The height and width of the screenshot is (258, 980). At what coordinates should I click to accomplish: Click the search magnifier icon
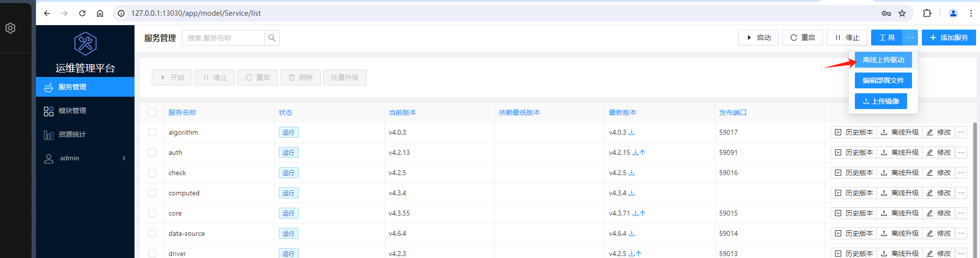click(272, 38)
